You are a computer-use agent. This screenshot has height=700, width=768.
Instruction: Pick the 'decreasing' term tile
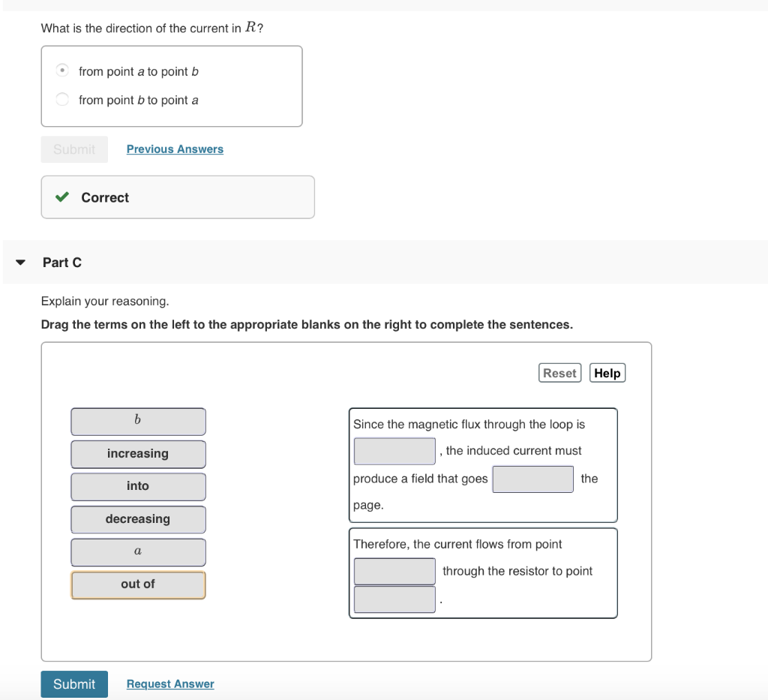[x=138, y=519]
